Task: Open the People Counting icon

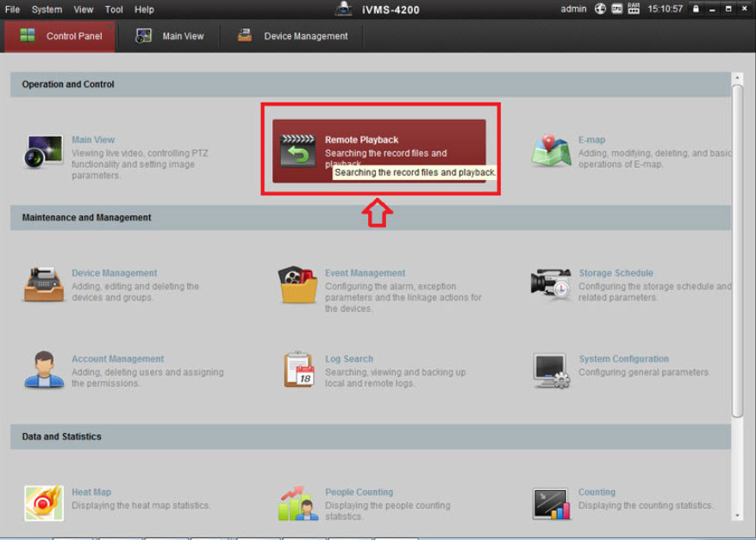Action: coord(298,503)
